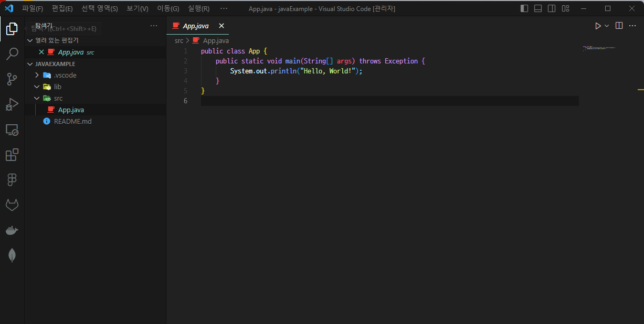Click the word Exception in line 2
This screenshot has height=324, width=644.
pos(402,61)
